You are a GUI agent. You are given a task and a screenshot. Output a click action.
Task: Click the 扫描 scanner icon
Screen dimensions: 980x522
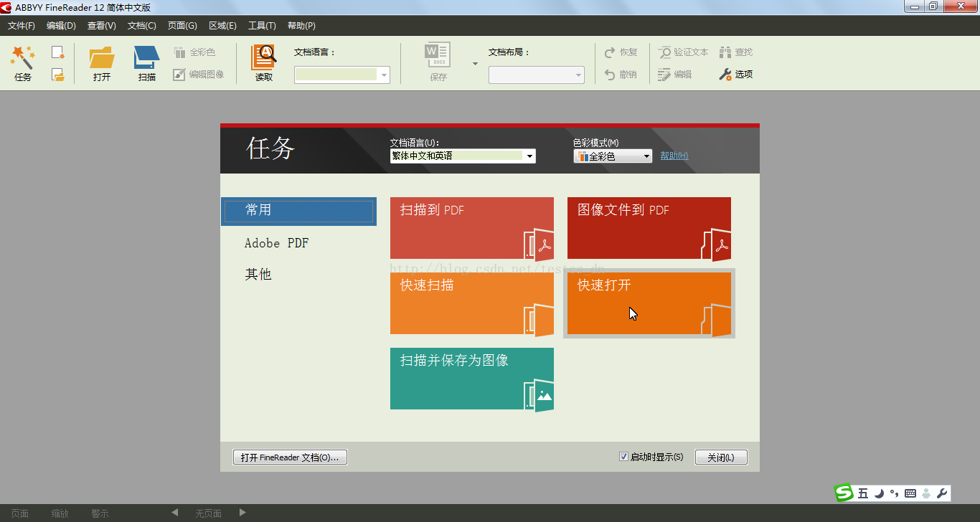coord(147,57)
